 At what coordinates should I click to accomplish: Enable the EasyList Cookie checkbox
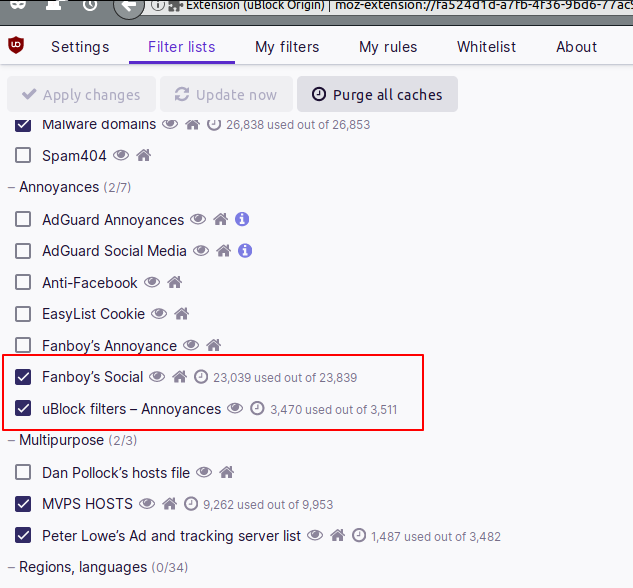(x=23, y=314)
